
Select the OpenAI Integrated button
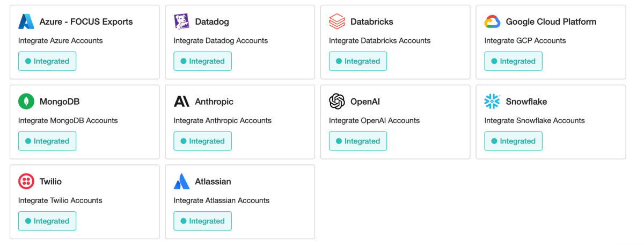click(358, 141)
